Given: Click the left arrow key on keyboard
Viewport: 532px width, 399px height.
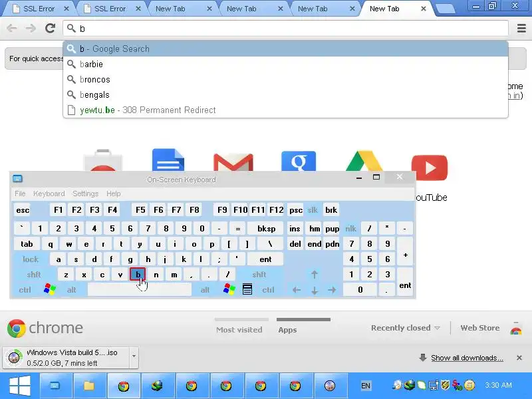Looking at the screenshot, I should tap(296, 290).
